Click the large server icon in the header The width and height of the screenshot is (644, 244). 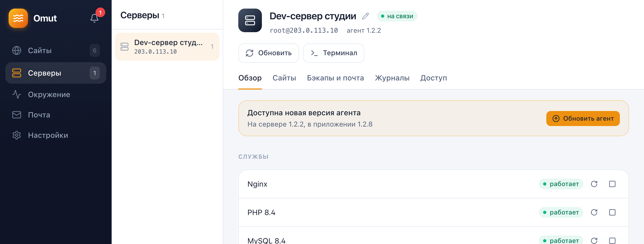coord(250,20)
